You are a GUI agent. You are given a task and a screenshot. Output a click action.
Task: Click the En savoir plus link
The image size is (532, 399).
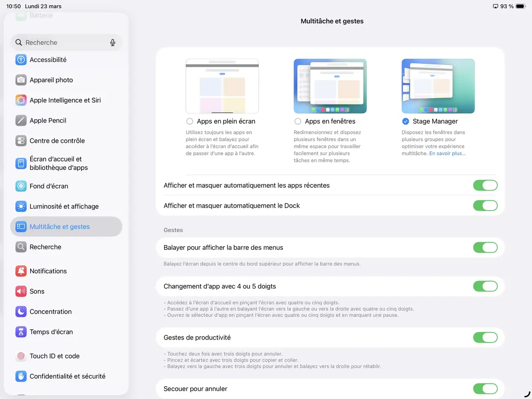pyautogui.click(x=446, y=153)
